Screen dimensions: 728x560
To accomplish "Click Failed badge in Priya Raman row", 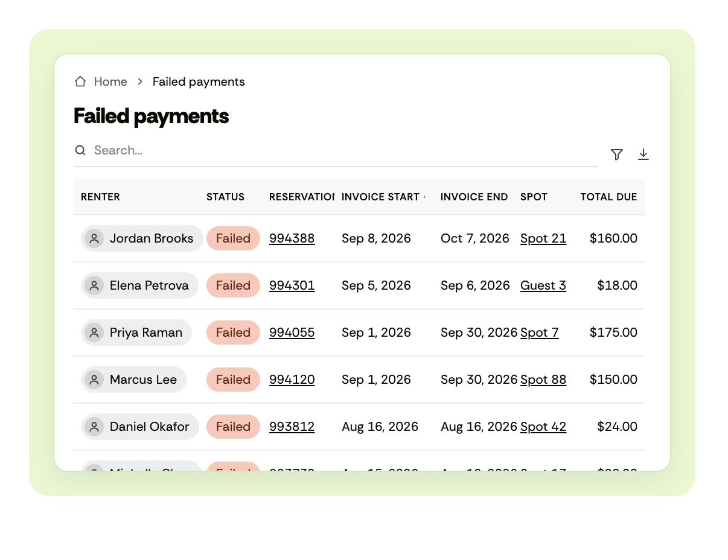I will click(x=233, y=332).
